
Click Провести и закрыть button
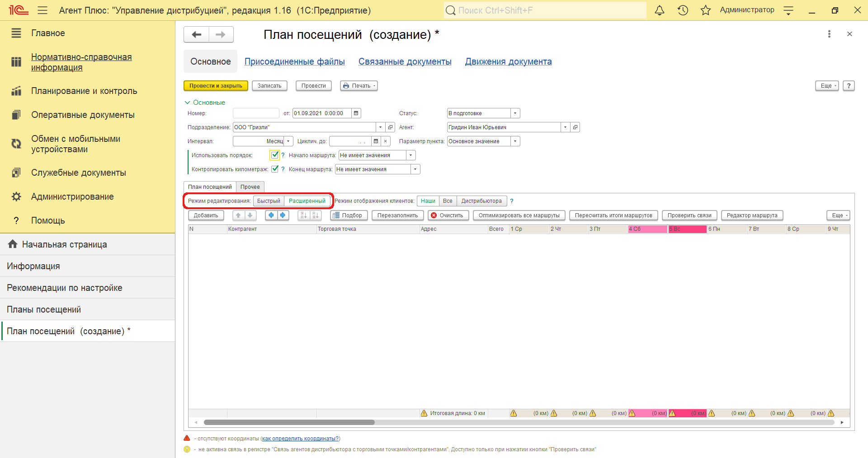[216, 86]
